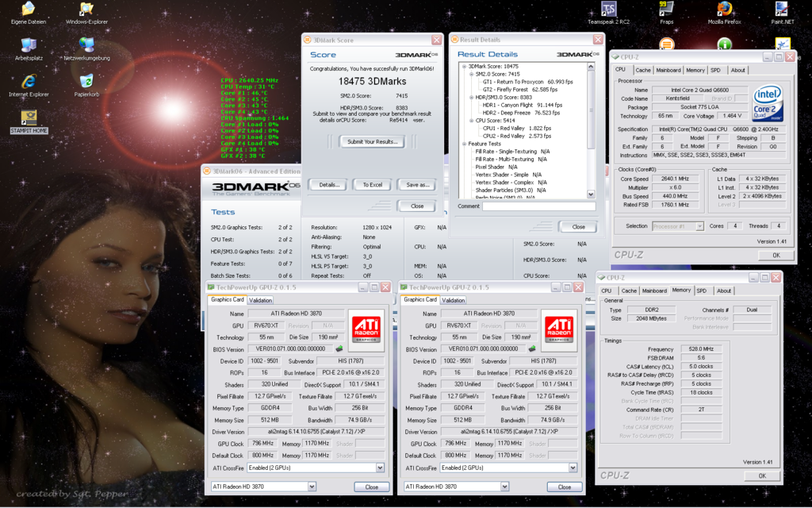Click Close button in Result Details window
This screenshot has height=508, width=812.
pyautogui.click(x=578, y=226)
